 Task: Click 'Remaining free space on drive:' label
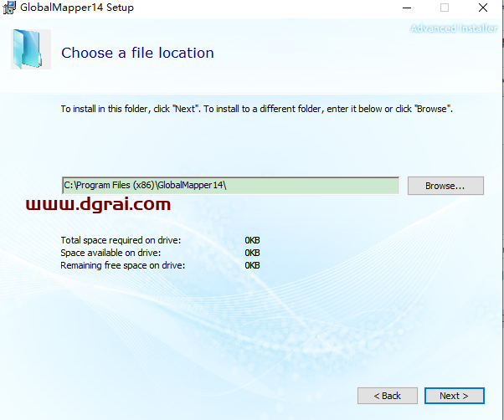click(123, 265)
